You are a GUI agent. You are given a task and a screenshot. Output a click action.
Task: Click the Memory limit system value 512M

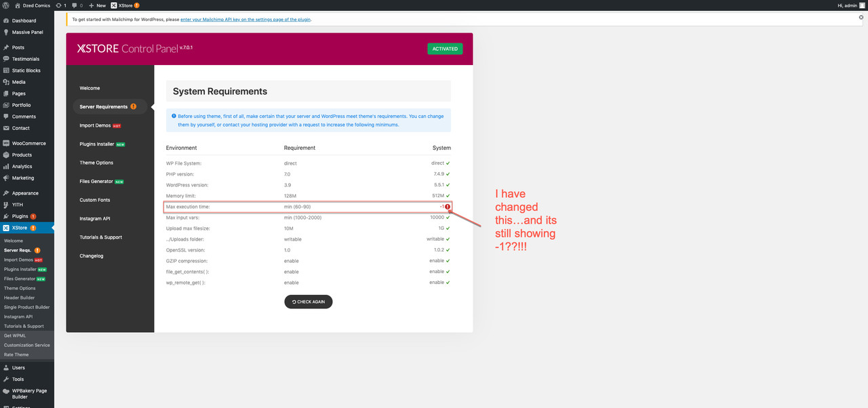click(x=438, y=196)
